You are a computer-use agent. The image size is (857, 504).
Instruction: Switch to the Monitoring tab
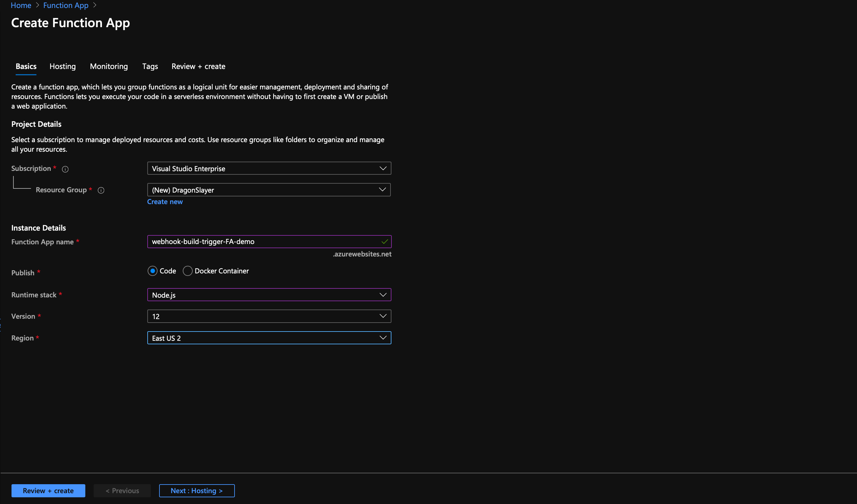(x=109, y=66)
